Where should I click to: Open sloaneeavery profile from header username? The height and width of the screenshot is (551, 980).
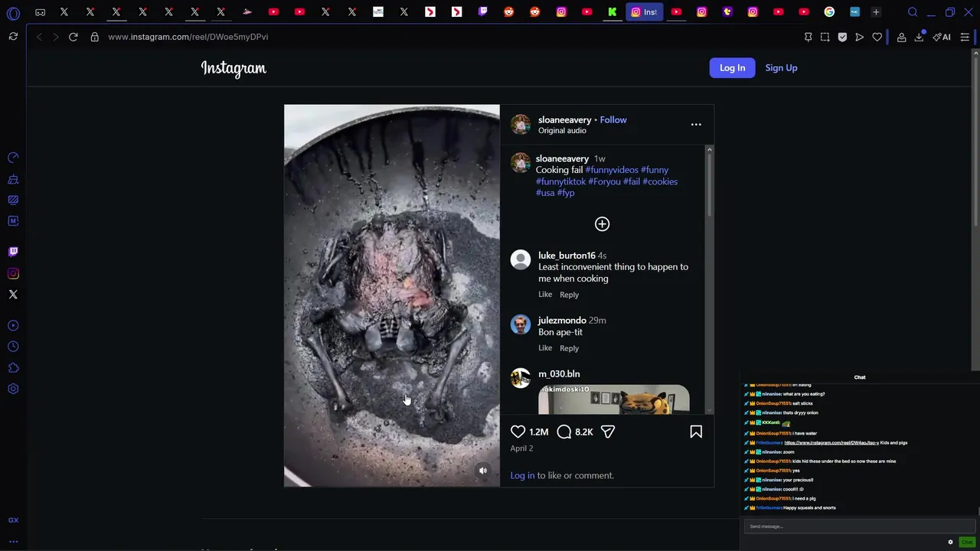564,119
